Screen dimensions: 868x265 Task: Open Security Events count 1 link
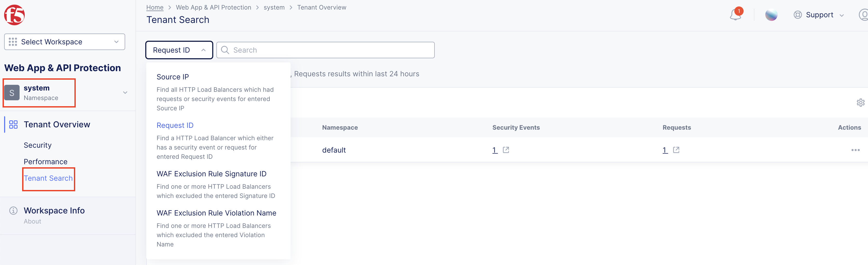pos(495,150)
